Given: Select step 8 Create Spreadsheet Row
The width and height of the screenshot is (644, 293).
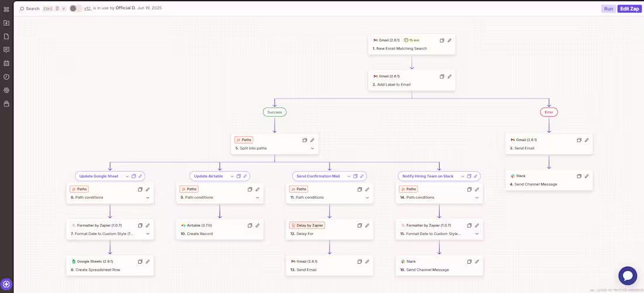Looking at the screenshot, I should click(x=110, y=265).
